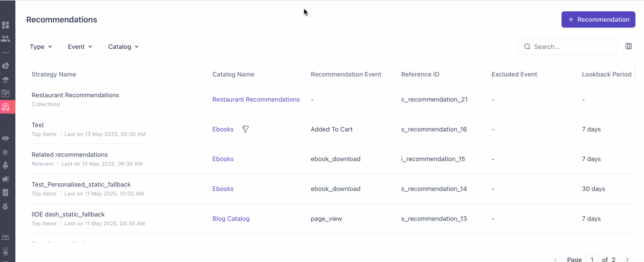Open the Blog Catalog link
644x262 pixels.
[231, 219]
